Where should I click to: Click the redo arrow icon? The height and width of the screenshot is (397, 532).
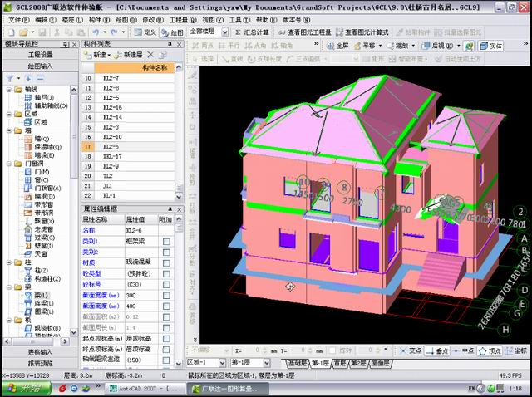(114, 32)
